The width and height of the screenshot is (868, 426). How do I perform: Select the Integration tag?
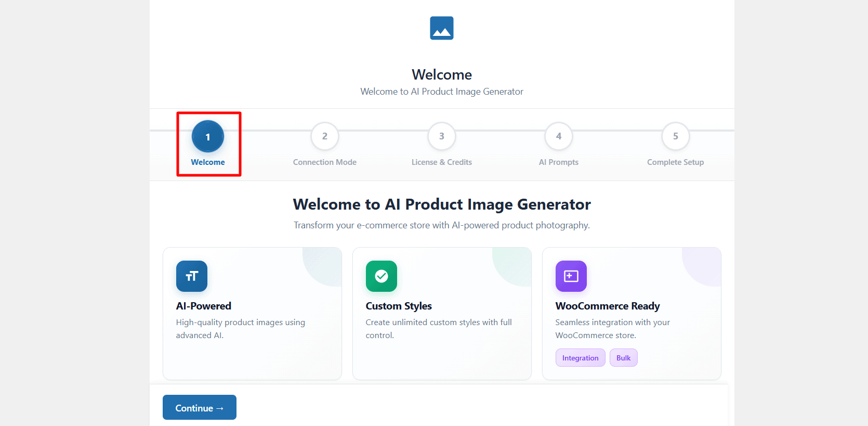click(x=581, y=358)
